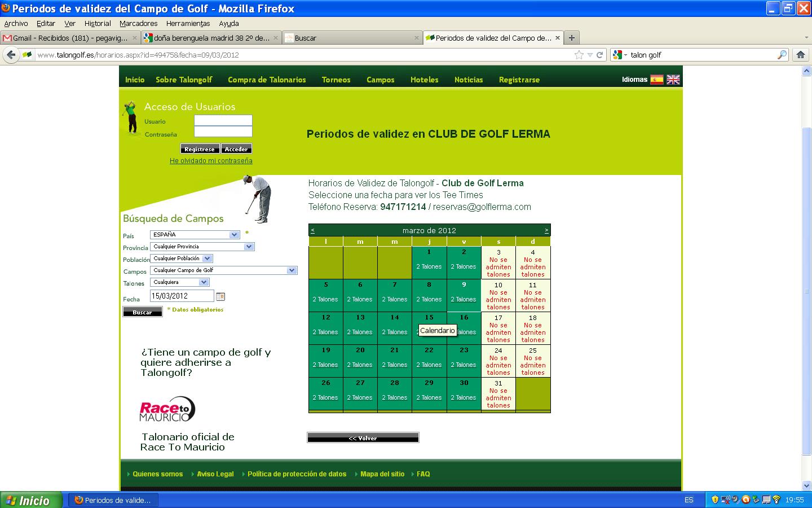The height and width of the screenshot is (508, 812).
Task: Click the search magnifier icon
Action: pos(782,55)
